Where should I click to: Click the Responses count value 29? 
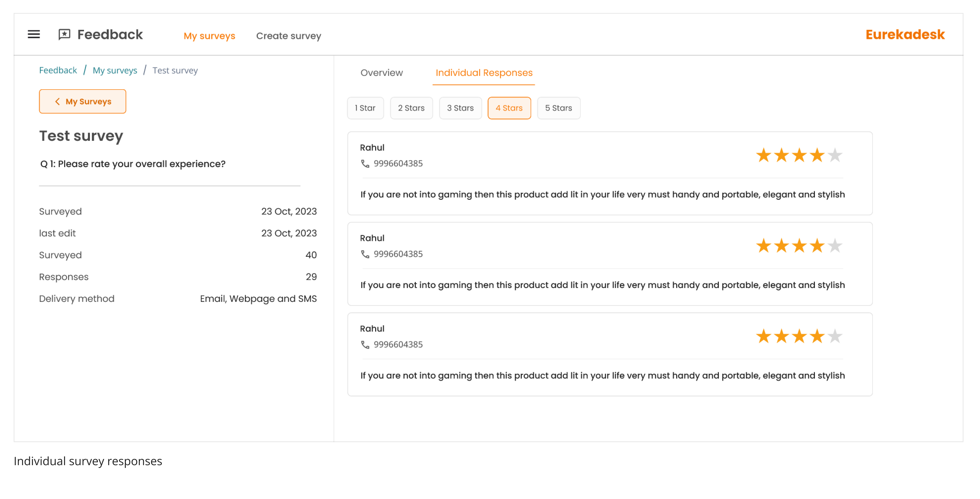click(x=311, y=277)
